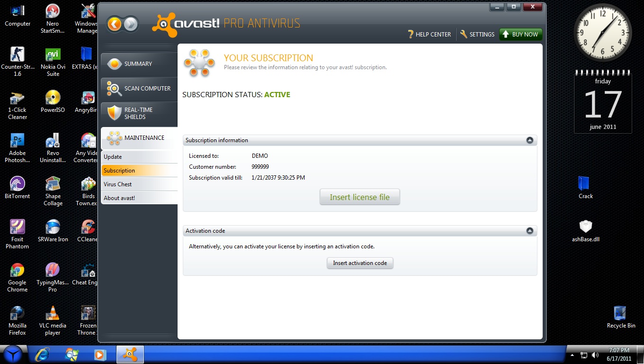Click the avast! logo icon
The width and height of the screenshot is (644, 364).
(x=164, y=25)
